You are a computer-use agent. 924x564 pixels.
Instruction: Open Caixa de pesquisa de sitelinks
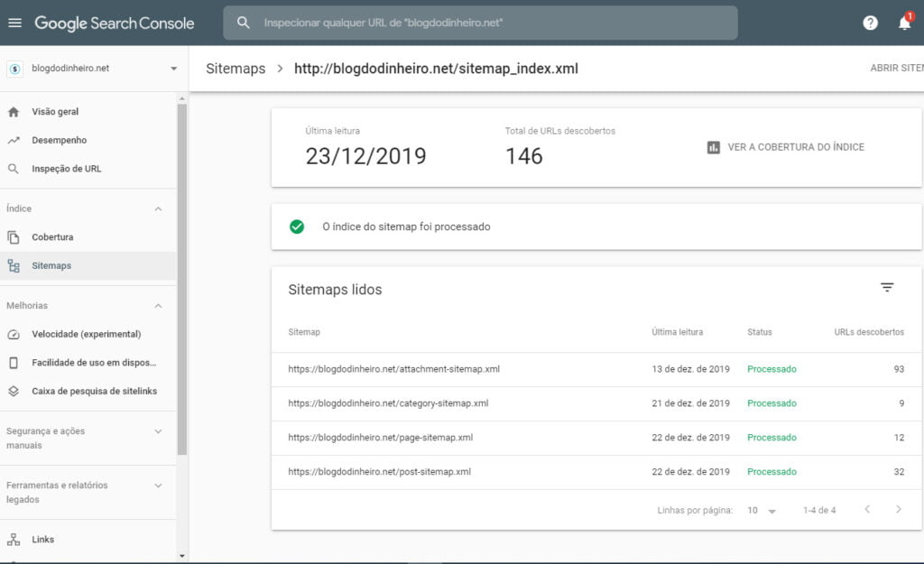click(x=88, y=392)
